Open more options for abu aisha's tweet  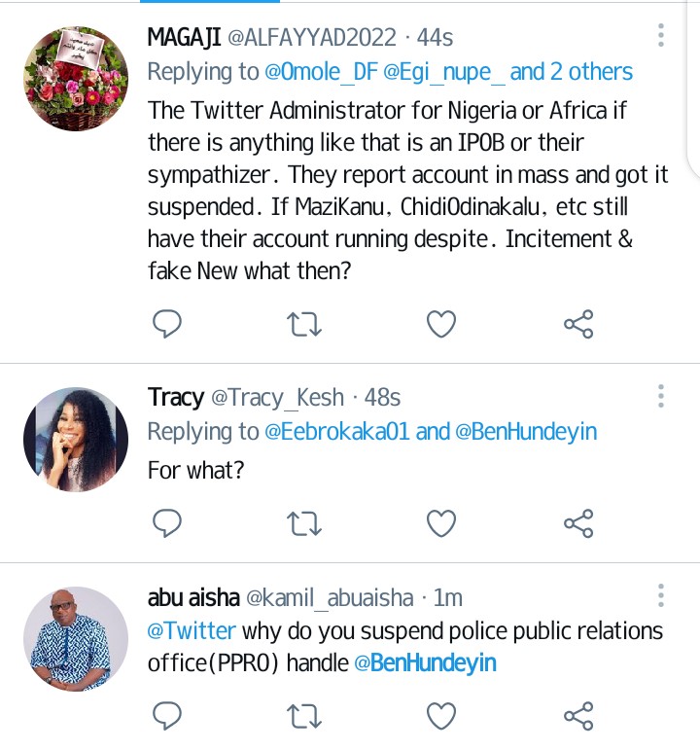[x=661, y=595]
